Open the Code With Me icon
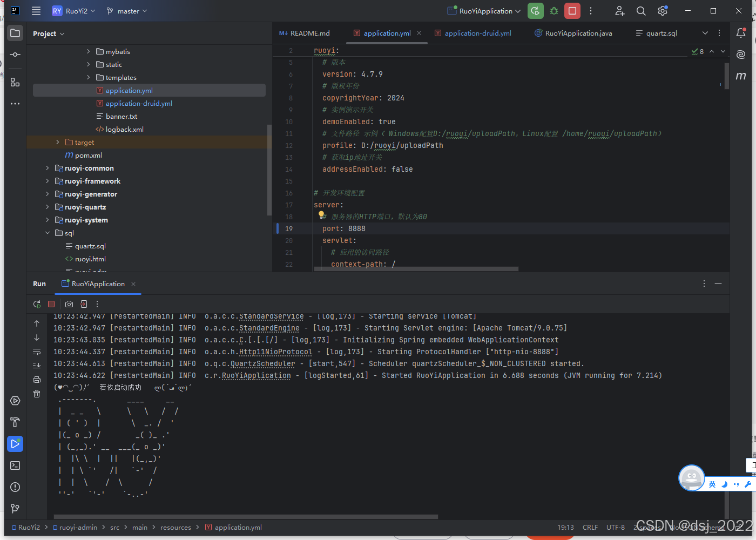 [620, 11]
